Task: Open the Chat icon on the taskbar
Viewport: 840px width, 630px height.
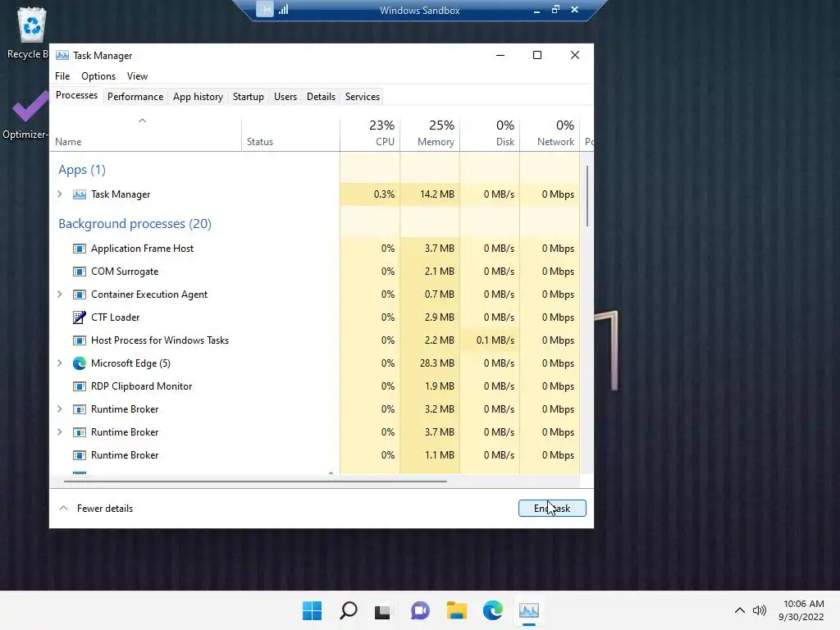Action: pos(421,610)
